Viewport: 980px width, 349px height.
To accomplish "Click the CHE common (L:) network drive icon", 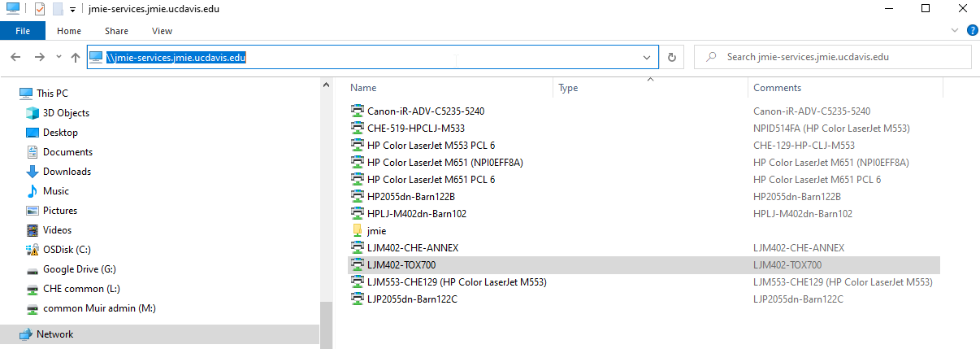I will pyautogui.click(x=33, y=289).
